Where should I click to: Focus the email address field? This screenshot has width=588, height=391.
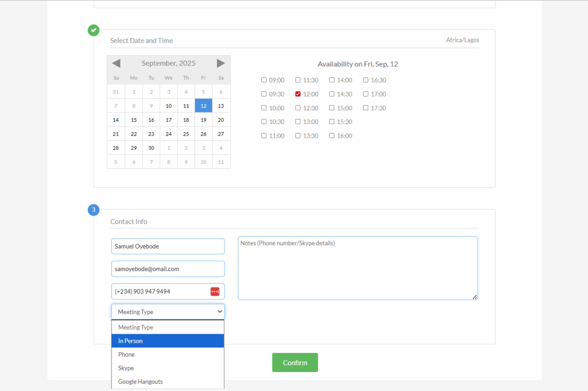168,269
